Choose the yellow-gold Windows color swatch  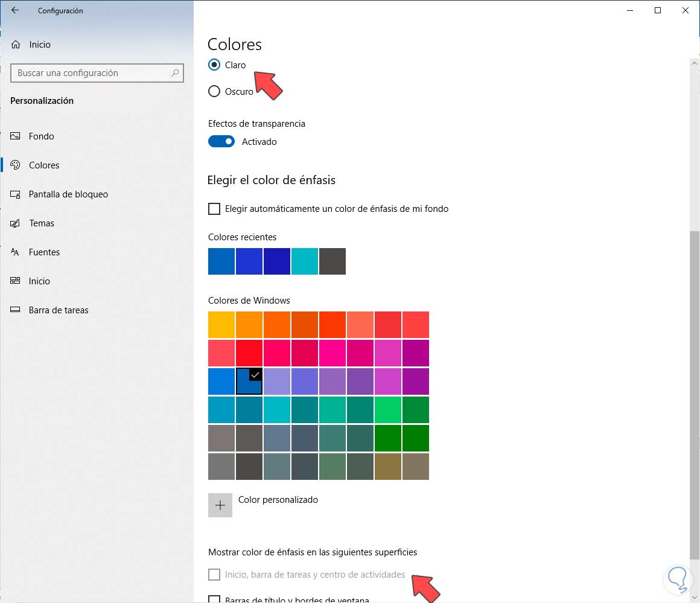click(221, 325)
